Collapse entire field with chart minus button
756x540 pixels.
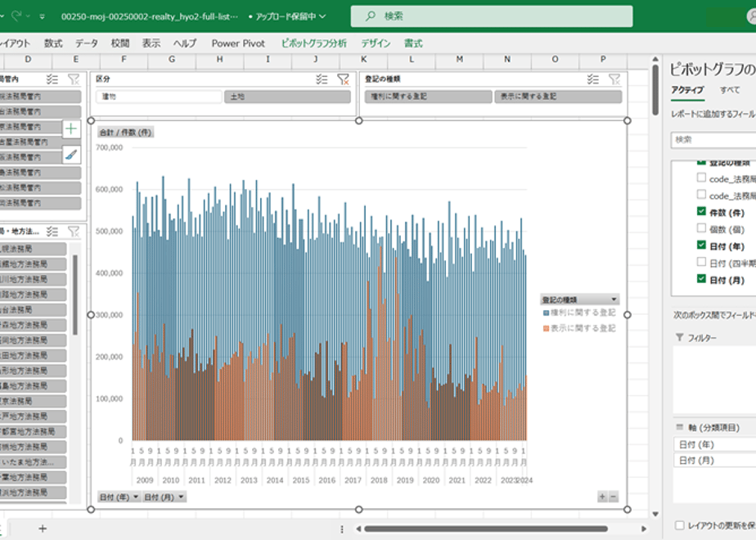coord(614,497)
